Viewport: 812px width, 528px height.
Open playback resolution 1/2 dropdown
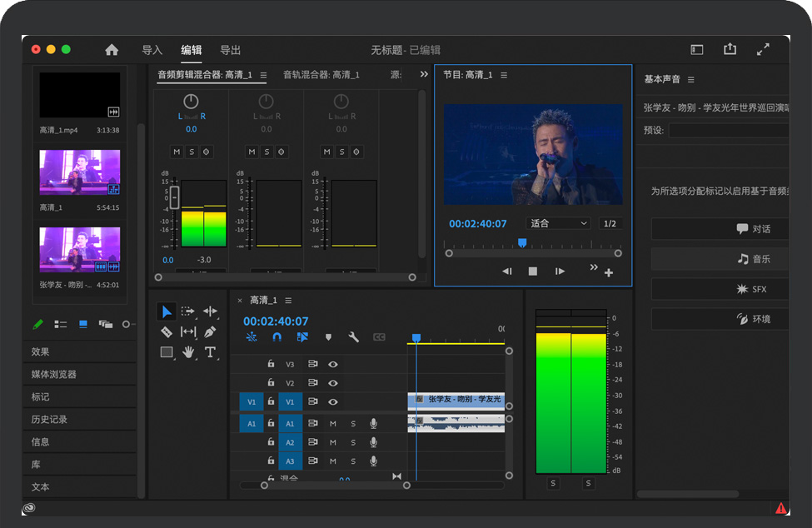610,223
